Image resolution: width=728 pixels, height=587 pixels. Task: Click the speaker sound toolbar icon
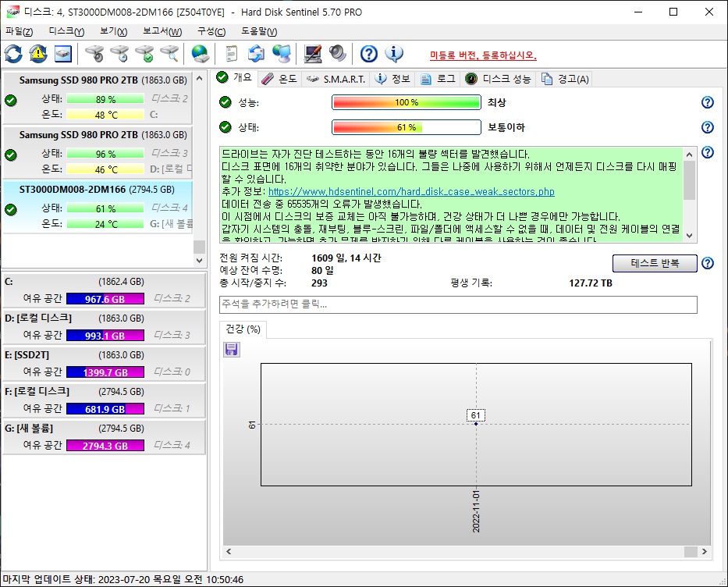coord(338,54)
